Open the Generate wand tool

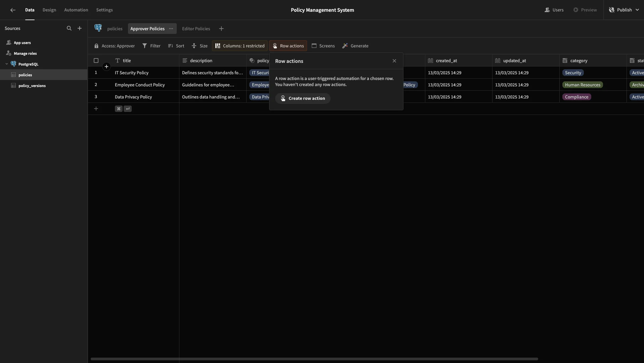(x=355, y=46)
